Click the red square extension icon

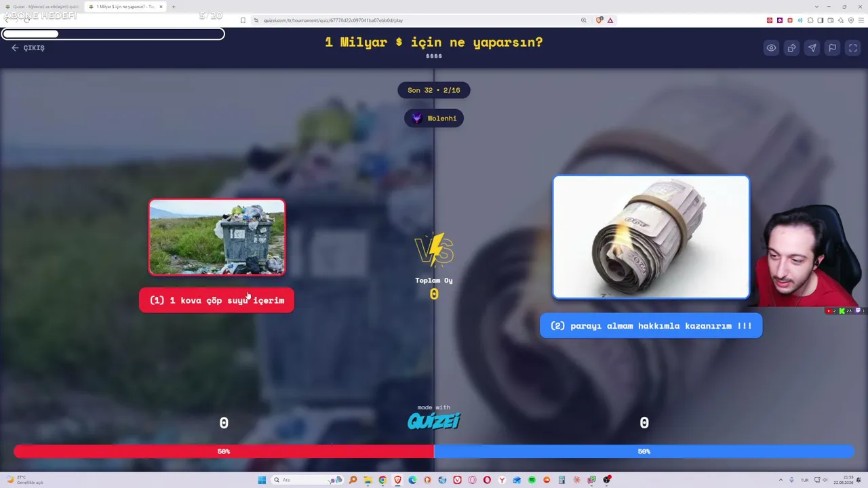tap(790, 20)
